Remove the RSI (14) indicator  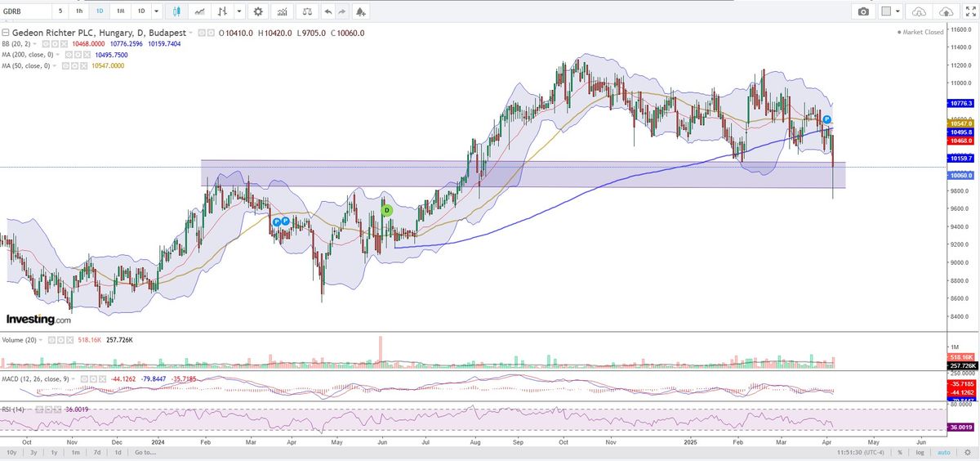point(57,409)
